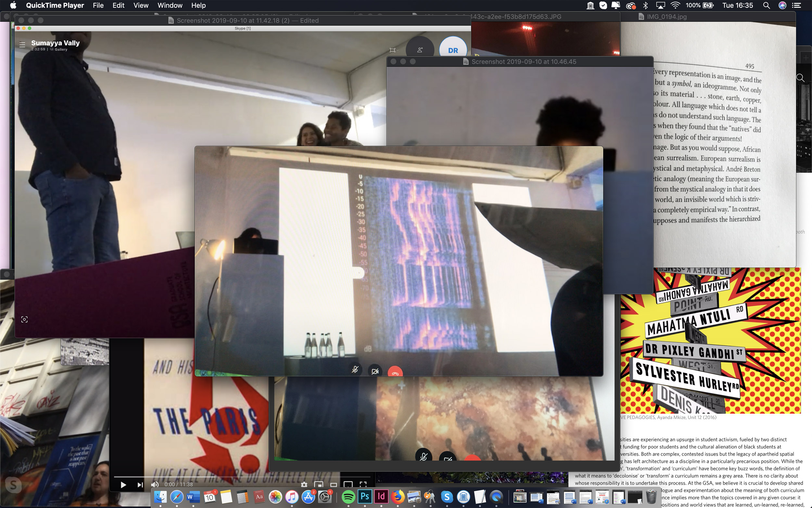Screen dimensions: 812x508
Task: Skip to next video
Action: [140, 485]
